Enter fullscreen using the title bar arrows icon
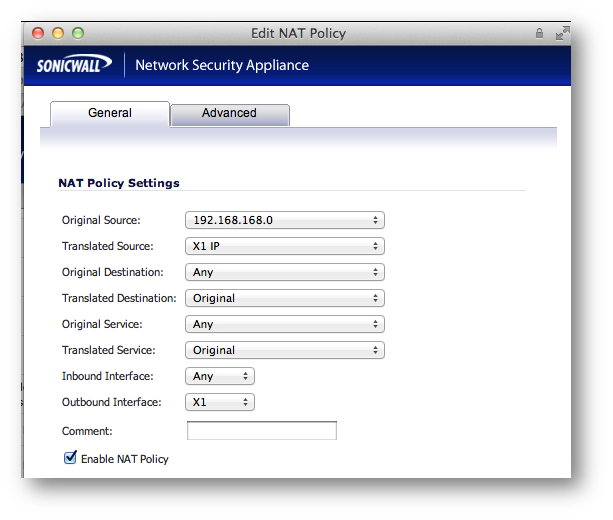The width and height of the screenshot is (613, 520). 561,33
